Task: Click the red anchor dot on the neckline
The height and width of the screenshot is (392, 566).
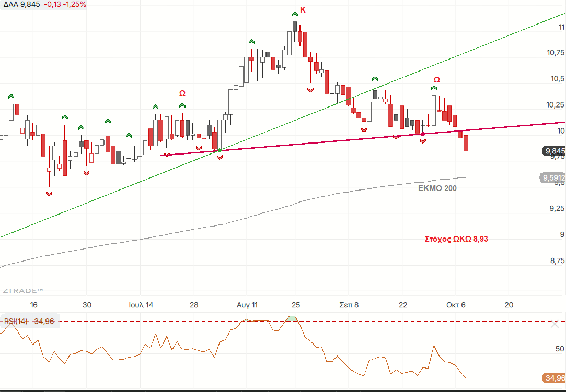Action: (423, 134)
